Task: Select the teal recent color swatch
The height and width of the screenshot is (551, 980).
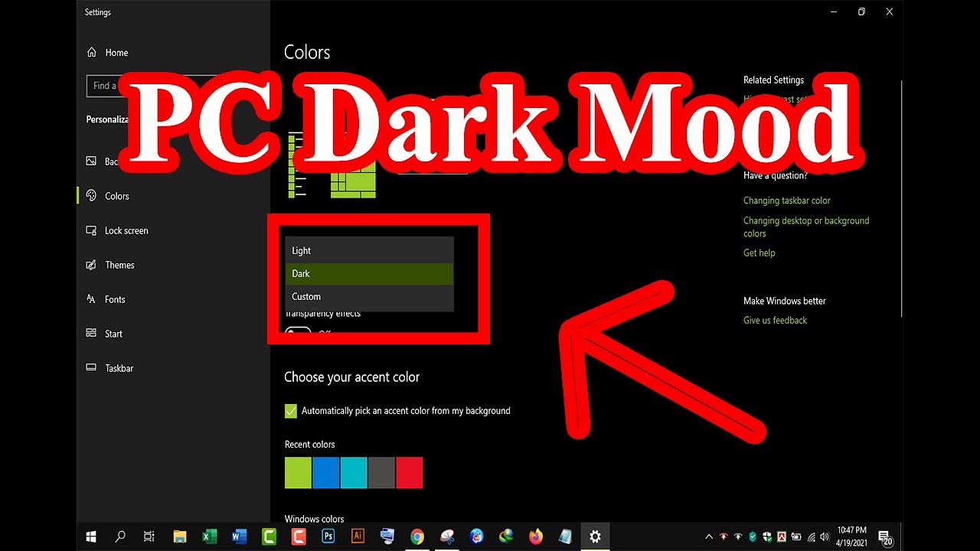Action: pyautogui.click(x=354, y=473)
